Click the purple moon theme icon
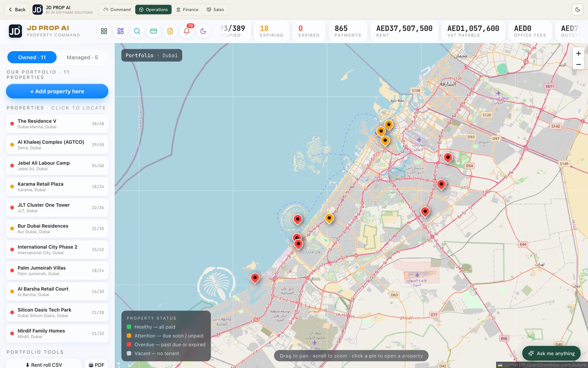 (x=203, y=31)
